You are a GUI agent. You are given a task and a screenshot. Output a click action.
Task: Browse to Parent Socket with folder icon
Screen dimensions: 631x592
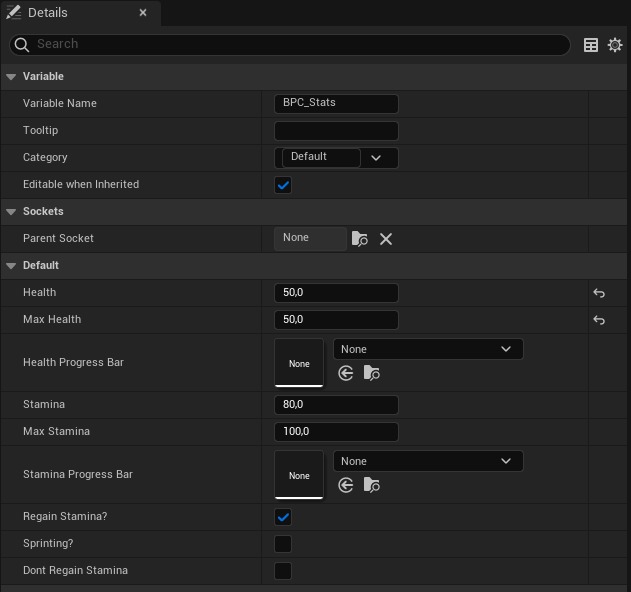click(x=360, y=239)
